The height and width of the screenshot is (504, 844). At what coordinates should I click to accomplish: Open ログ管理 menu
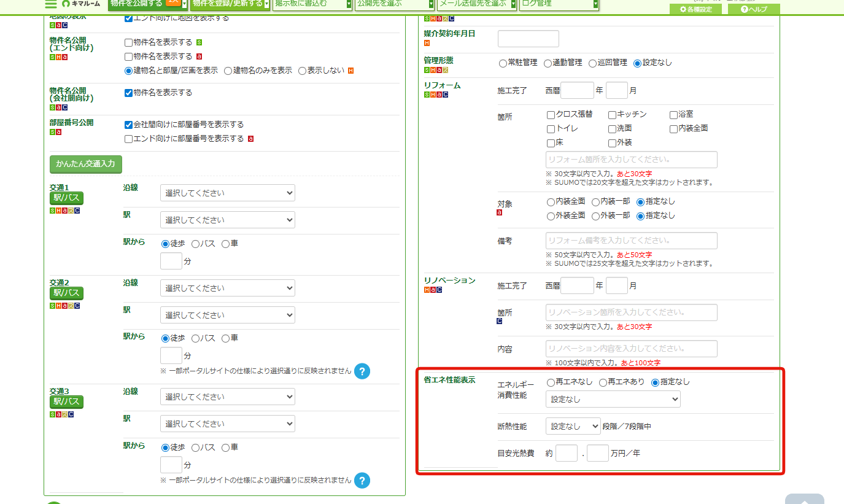pos(559,4)
